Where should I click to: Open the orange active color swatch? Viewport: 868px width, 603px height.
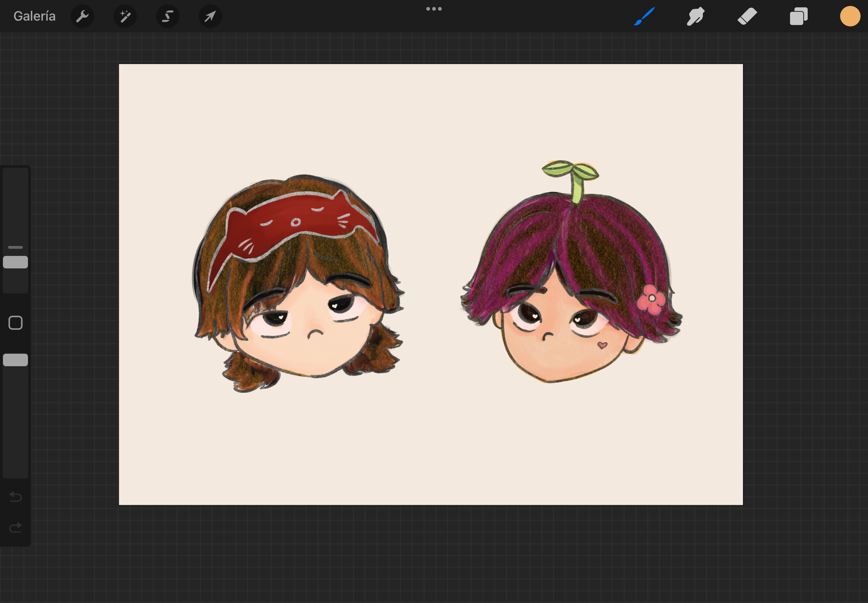pyautogui.click(x=850, y=16)
